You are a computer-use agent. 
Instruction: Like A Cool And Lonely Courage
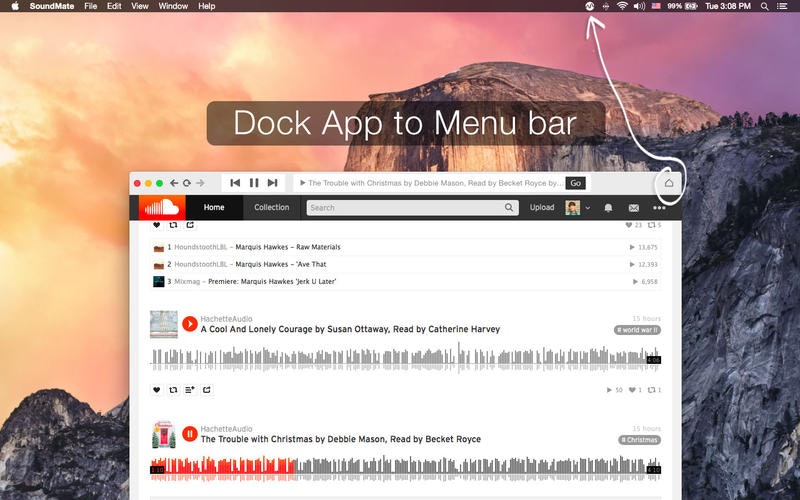157,390
